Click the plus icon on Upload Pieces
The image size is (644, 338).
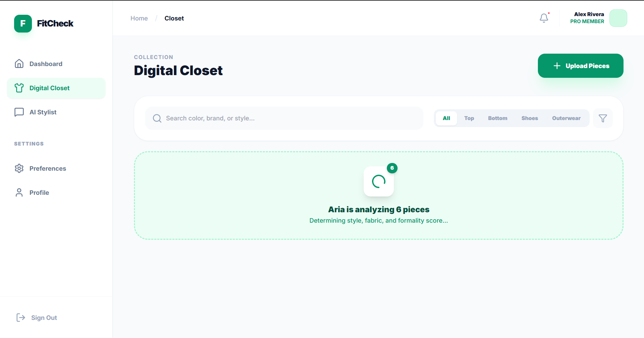(557, 66)
